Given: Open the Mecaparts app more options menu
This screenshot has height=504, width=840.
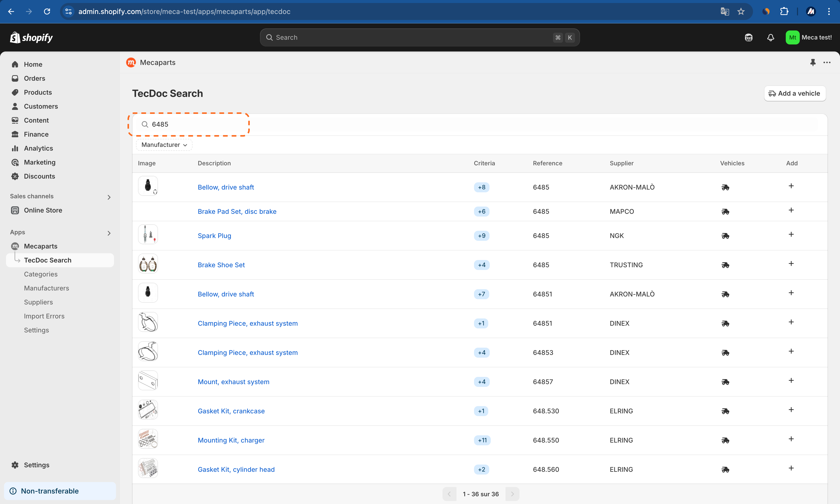Looking at the screenshot, I should (x=827, y=62).
